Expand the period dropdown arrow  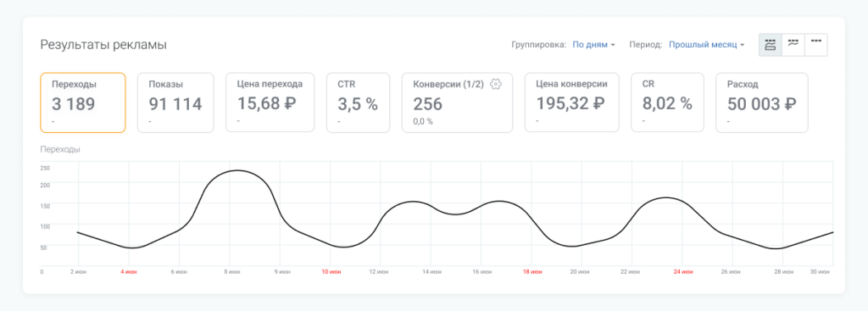[742, 46]
